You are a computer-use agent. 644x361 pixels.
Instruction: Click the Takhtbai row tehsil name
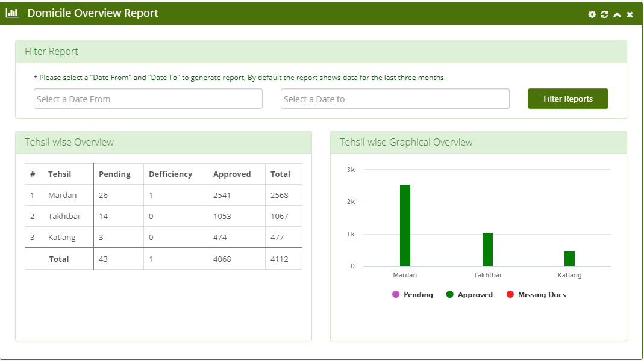pyautogui.click(x=64, y=216)
